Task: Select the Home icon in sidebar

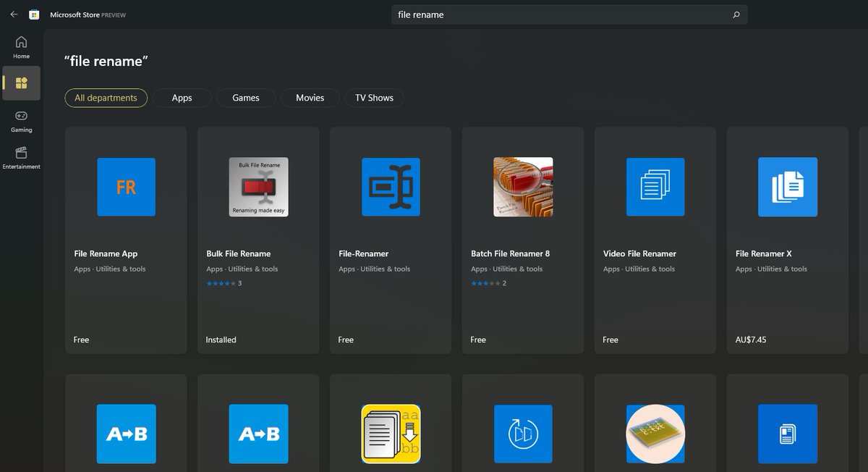Action: pos(21,42)
